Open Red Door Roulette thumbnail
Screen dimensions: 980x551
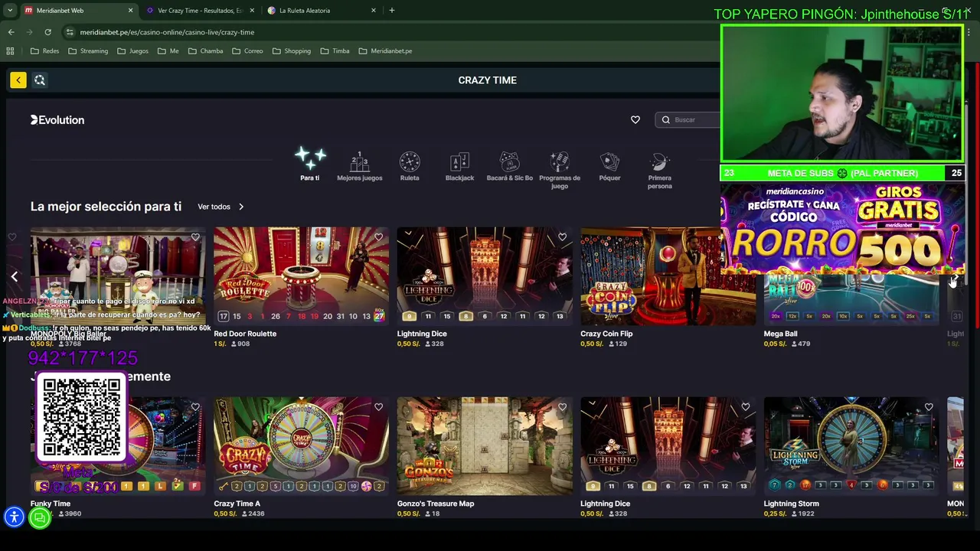tap(301, 275)
